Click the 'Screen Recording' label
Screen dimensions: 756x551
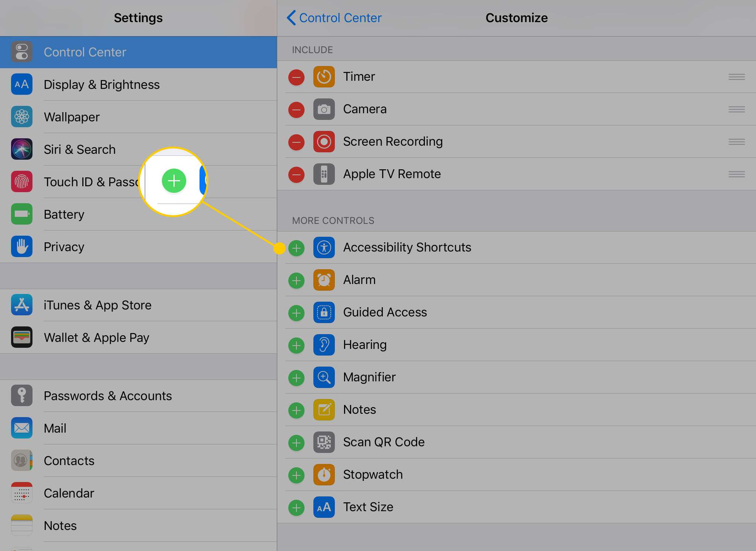393,142
